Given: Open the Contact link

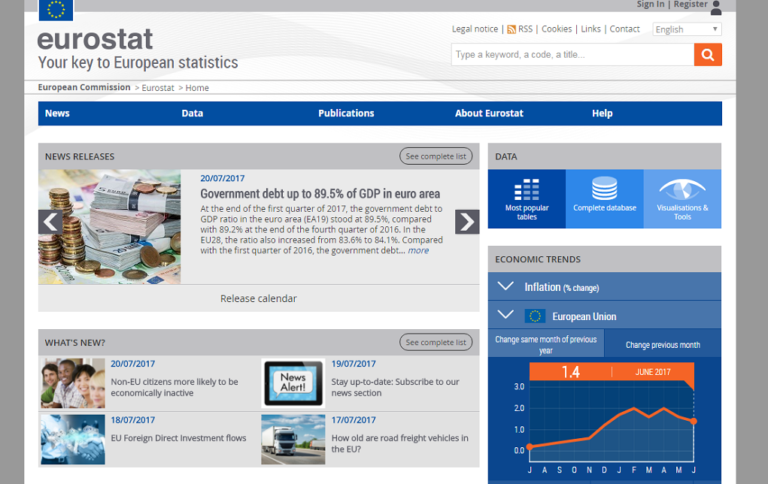Looking at the screenshot, I should click(x=624, y=29).
